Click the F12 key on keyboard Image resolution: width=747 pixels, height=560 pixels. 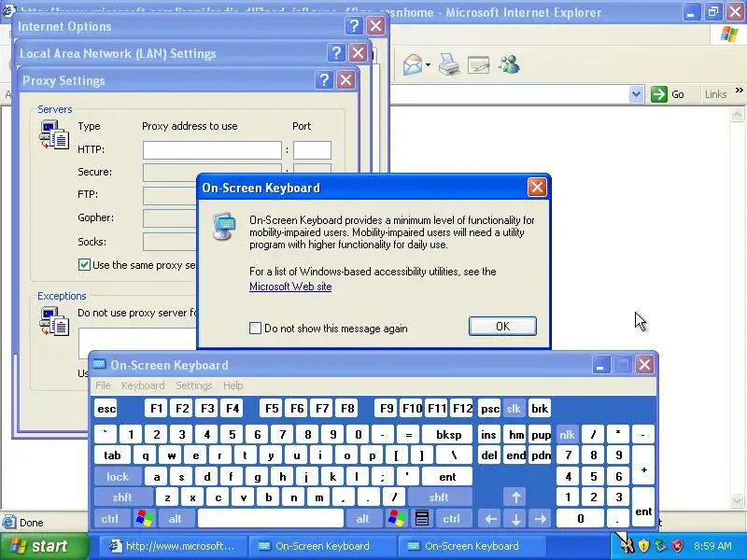click(x=462, y=408)
